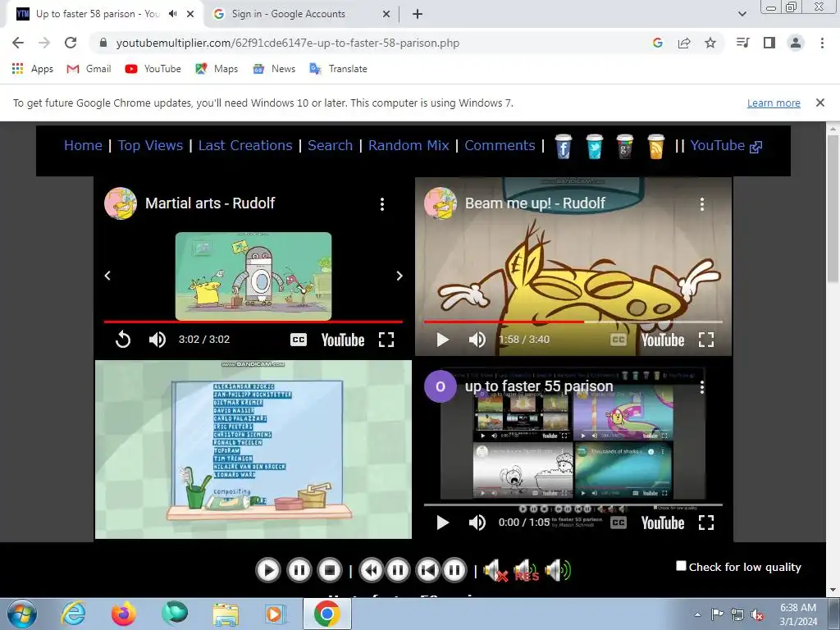Mute the Martial arts - Rudolf video
The height and width of the screenshot is (630, 840).
157,339
